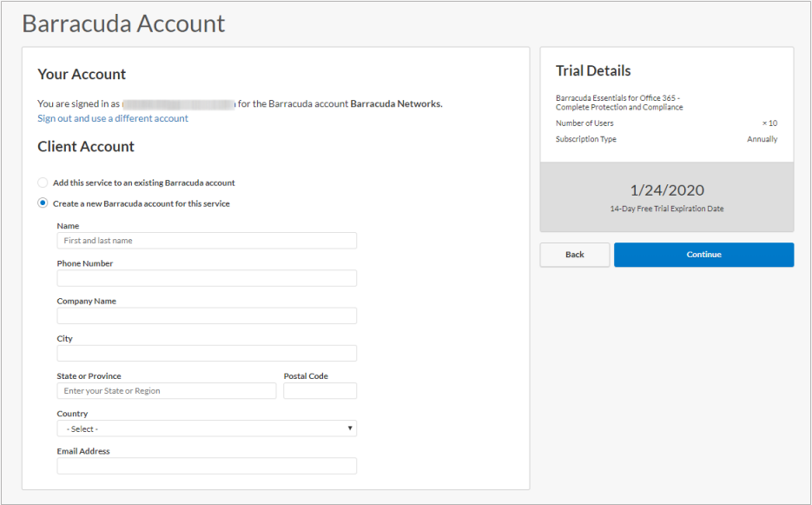Focus the Postal Code input

pos(320,391)
